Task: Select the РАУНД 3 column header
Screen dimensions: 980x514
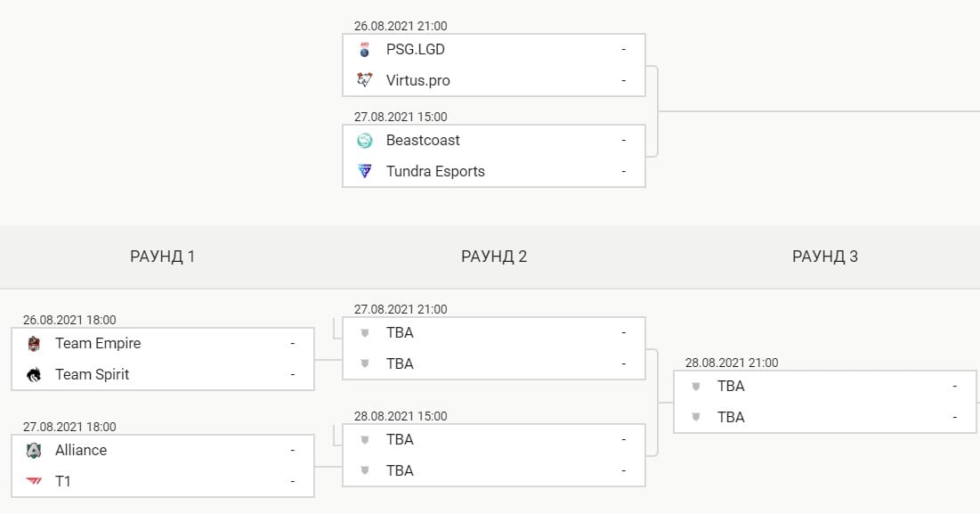Action: [x=825, y=257]
